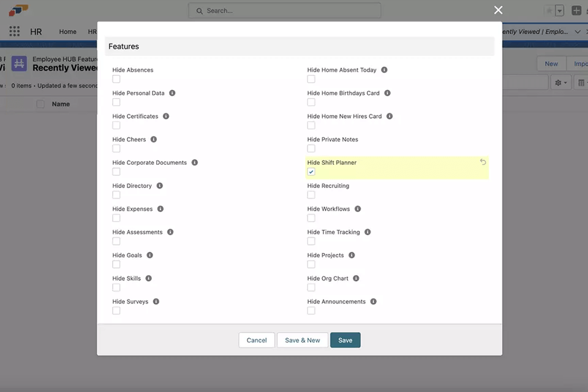The image size is (588, 392).
Task: Check the Hide Assessments checkbox
Action: tap(116, 241)
